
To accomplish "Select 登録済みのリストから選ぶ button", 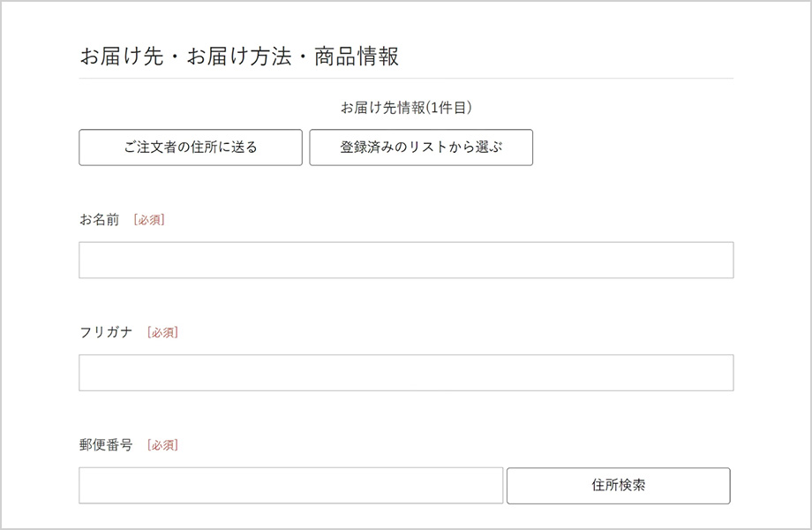I will 421,148.
